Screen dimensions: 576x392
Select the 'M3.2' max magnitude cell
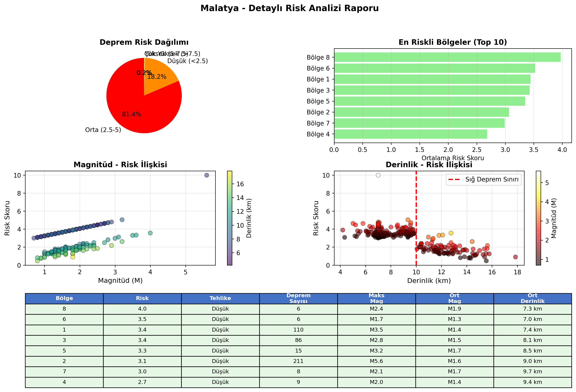[x=376, y=351]
